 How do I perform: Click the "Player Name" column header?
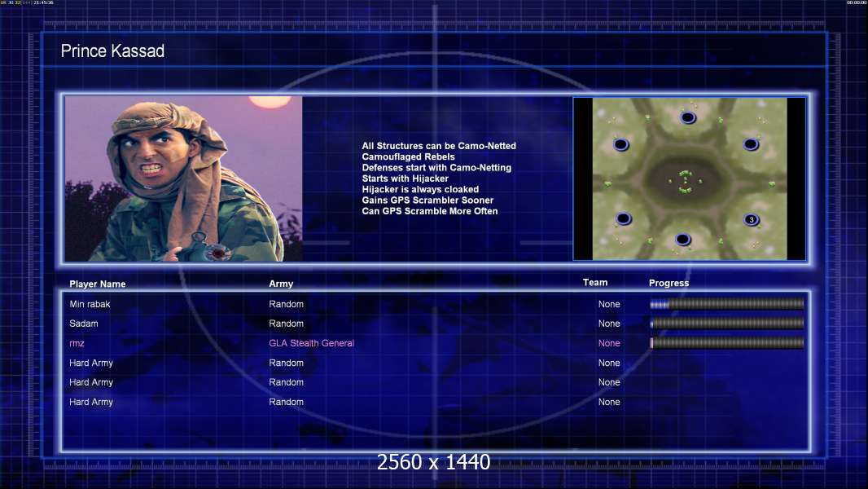[x=98, y=284]
